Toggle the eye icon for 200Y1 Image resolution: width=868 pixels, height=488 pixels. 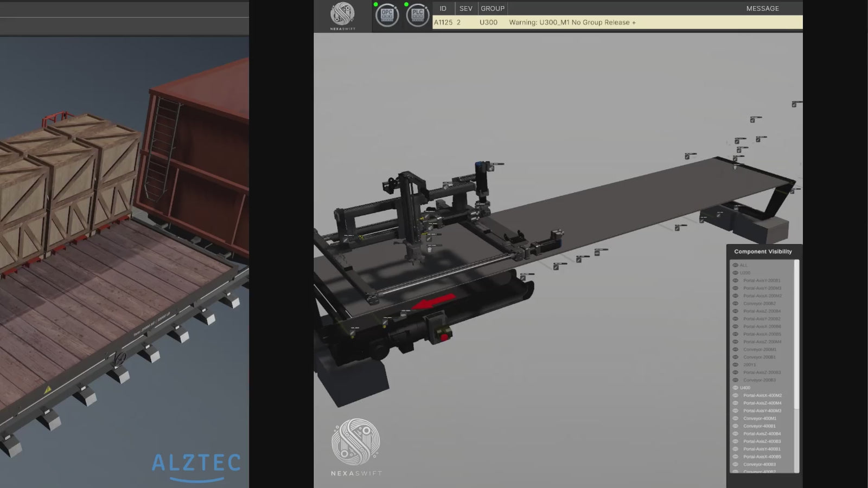click(736, 364)
